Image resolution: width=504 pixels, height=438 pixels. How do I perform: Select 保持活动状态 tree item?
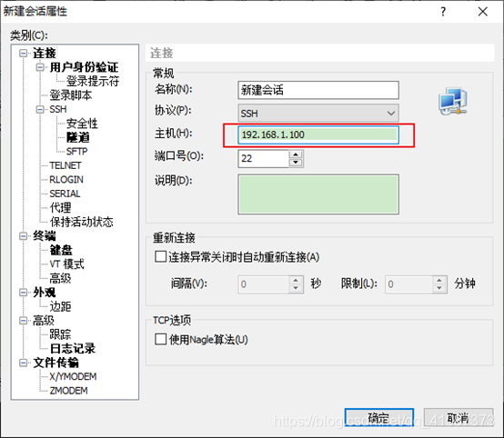point(81,222)
